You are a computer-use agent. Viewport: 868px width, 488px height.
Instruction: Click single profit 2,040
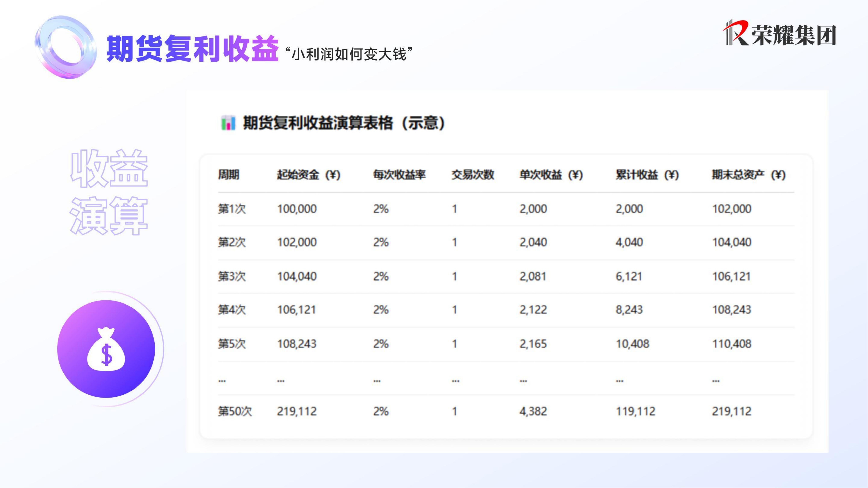[x=533, y=242]
